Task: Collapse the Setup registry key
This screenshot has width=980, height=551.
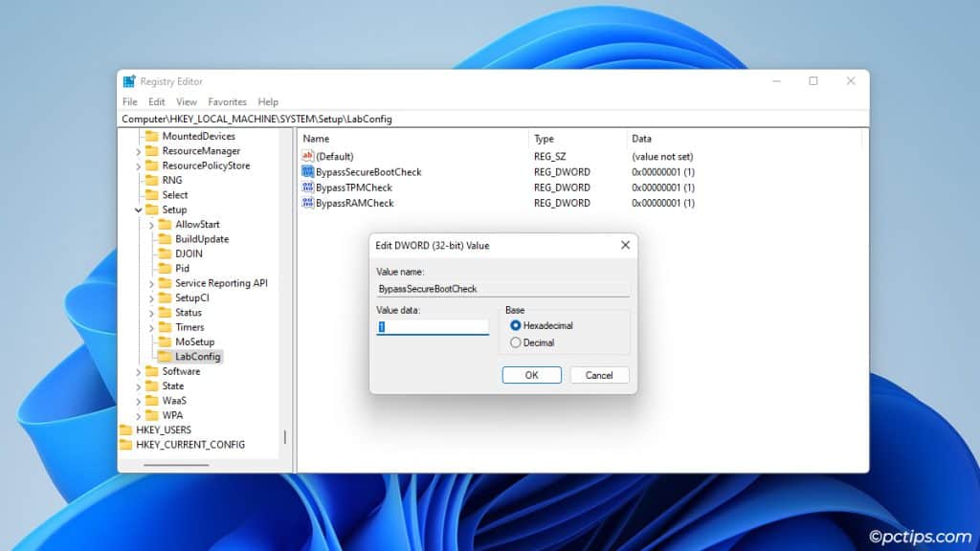Action: 137,211
